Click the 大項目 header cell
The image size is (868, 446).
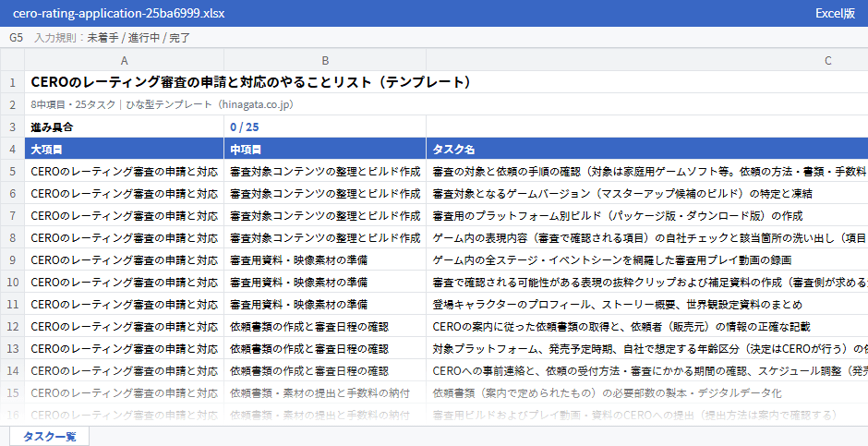pos(124,149)
